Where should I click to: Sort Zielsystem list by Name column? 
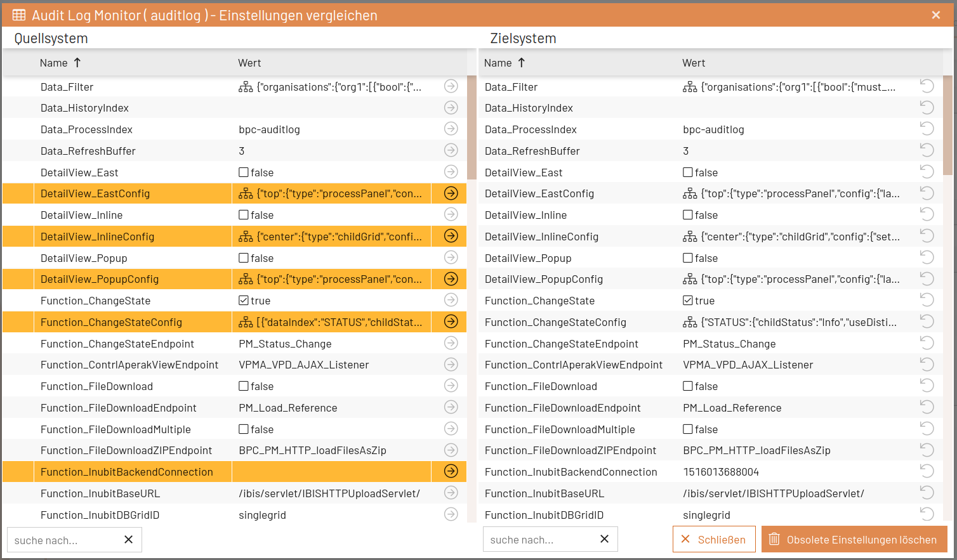click(x=498, y=63)
